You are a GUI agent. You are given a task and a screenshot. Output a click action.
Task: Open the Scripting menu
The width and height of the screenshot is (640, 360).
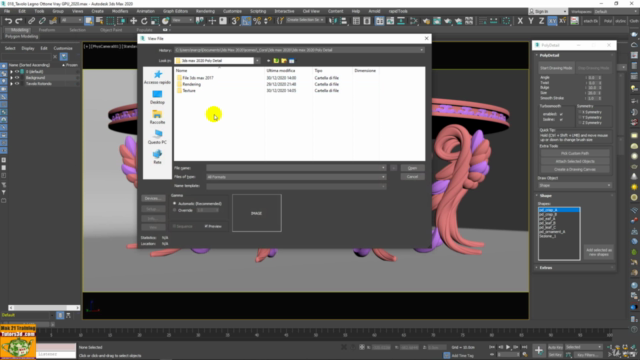coord(258,11)
